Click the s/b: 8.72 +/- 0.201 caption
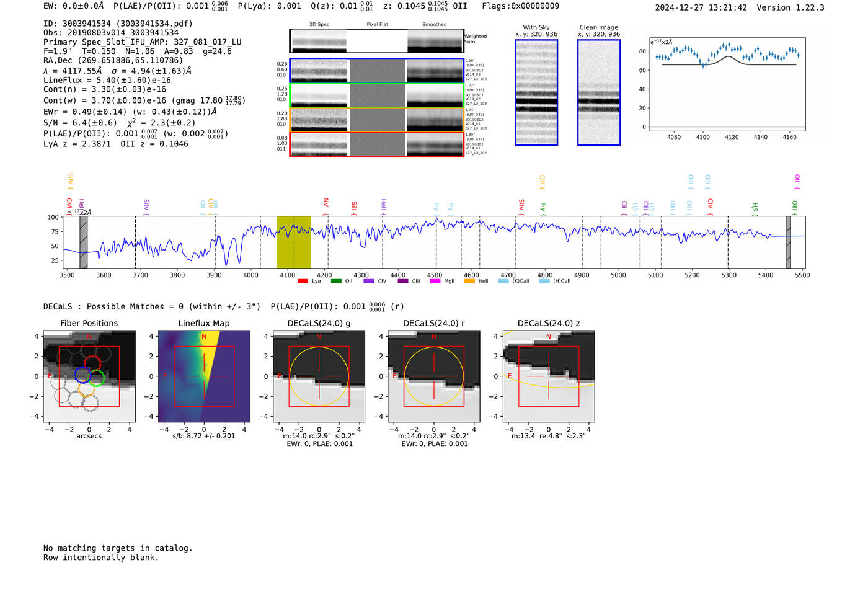The width and height of the screenshot is (868, 591). click(204, 436)
